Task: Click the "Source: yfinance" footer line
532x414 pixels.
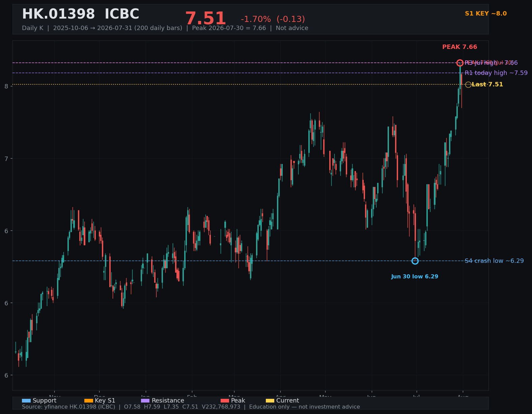Action: click(191, 407)
